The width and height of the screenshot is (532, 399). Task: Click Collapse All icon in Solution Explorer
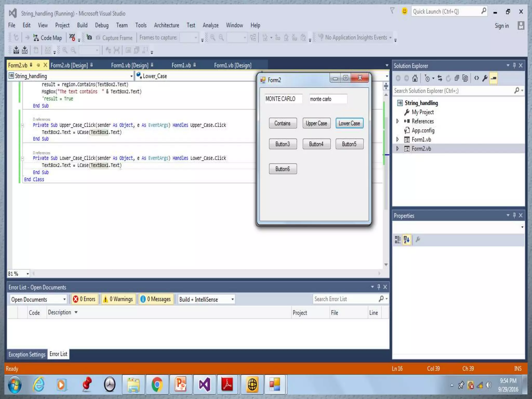point(457,78)
